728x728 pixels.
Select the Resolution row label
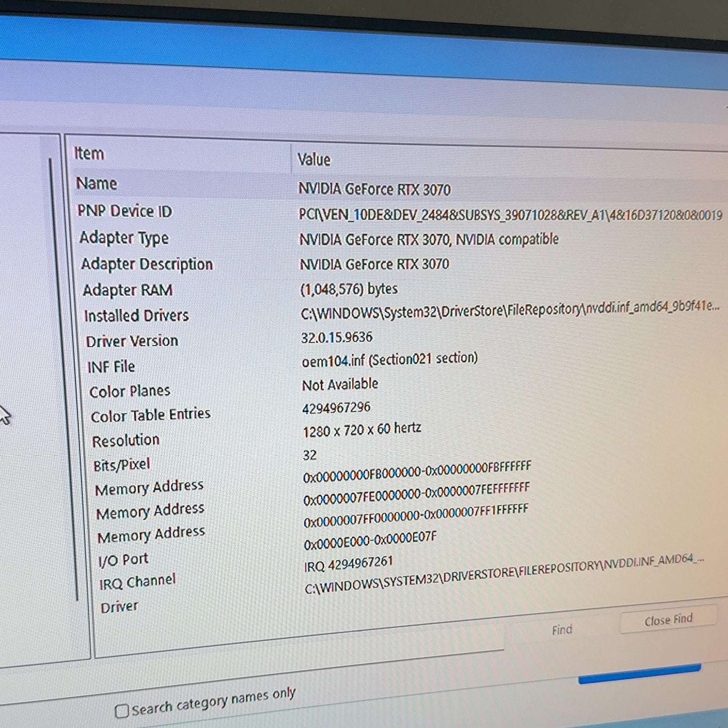coord(125,440)
